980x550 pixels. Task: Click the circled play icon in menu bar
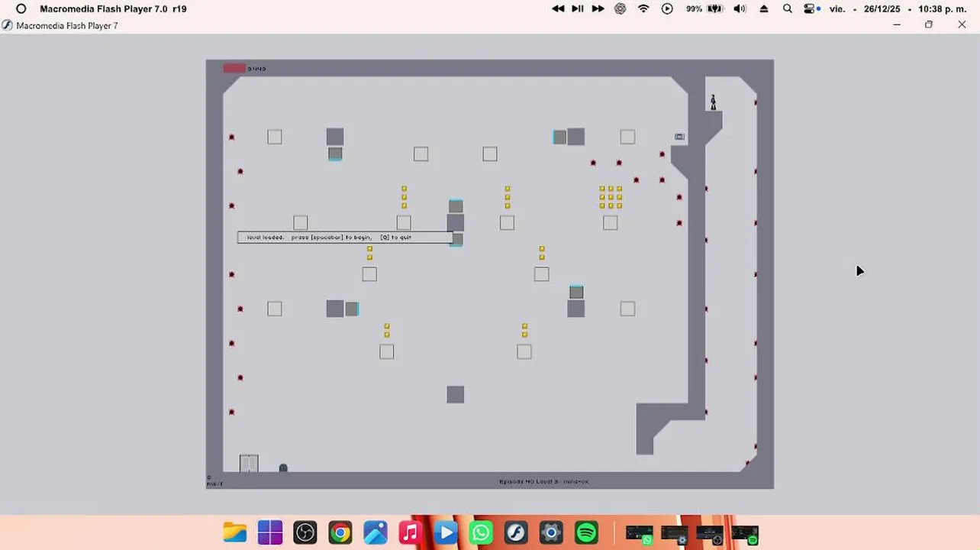(667, 8)
